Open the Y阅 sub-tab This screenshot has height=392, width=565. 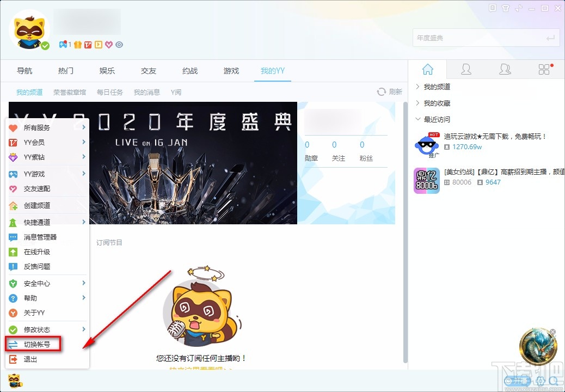pyautogui.click(x=176, y=92)
